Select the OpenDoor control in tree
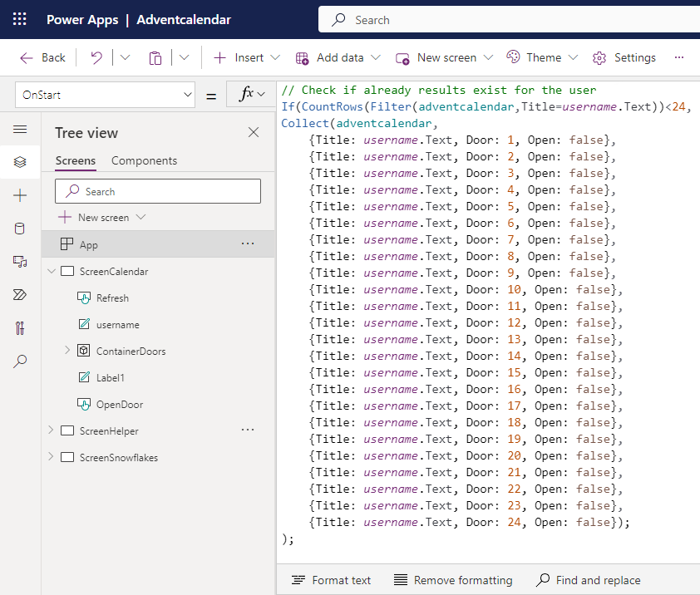 tap(119, 405)
